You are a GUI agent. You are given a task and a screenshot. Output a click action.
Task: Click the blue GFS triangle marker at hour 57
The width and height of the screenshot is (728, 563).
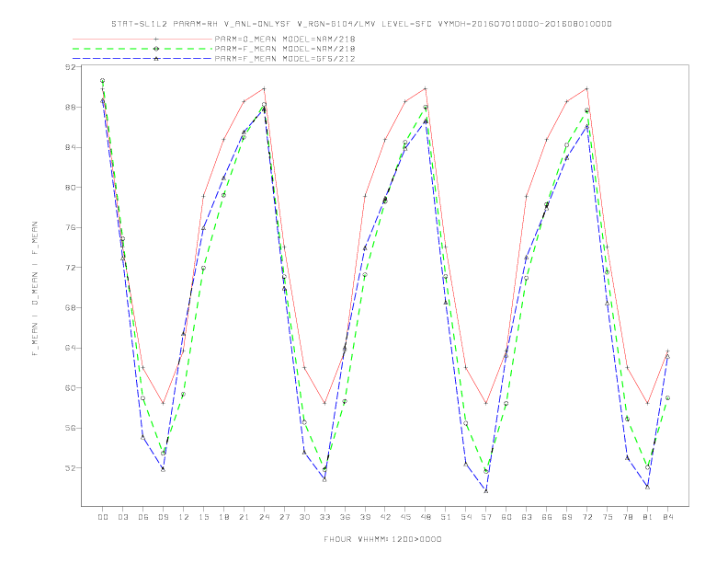pyautogui.click(x=486, y=490)
